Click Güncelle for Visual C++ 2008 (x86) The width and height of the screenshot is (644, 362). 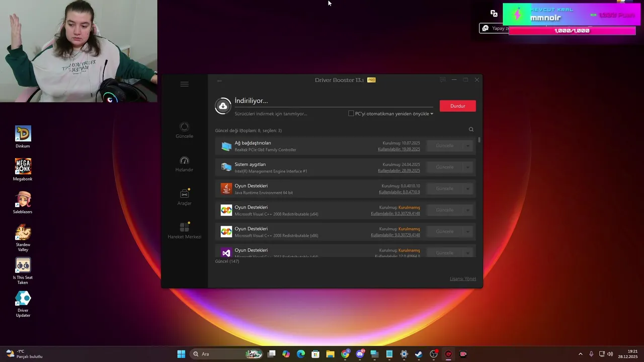[x=444, y=231]
